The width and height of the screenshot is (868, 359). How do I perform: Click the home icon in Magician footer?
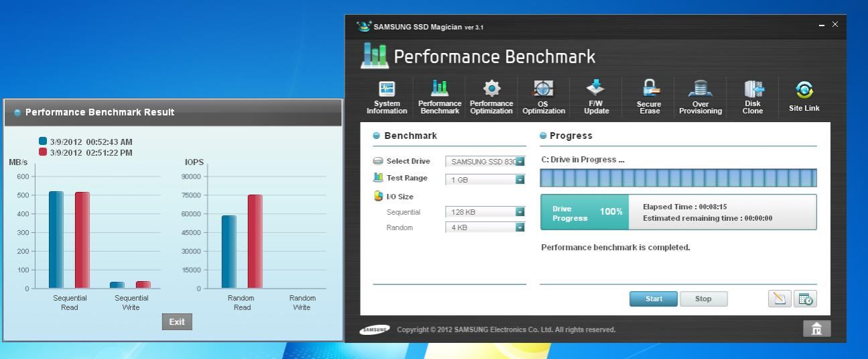(817, 329)
